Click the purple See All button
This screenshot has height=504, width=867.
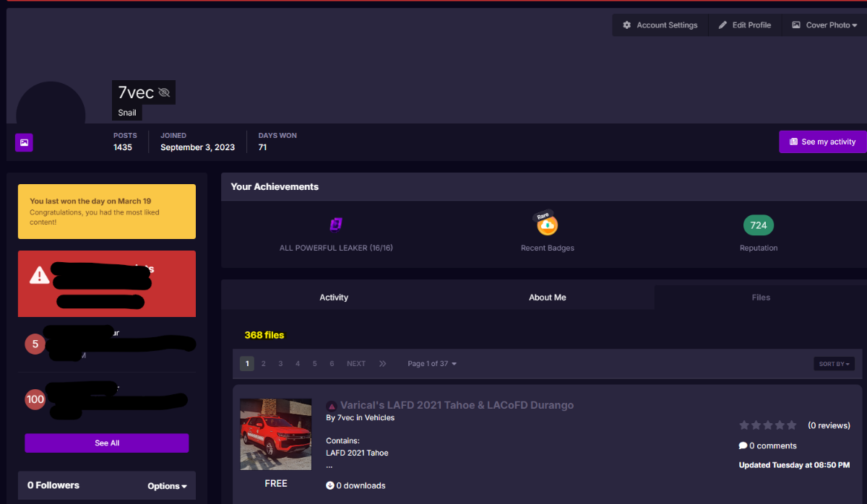click(x=107, y=443)
